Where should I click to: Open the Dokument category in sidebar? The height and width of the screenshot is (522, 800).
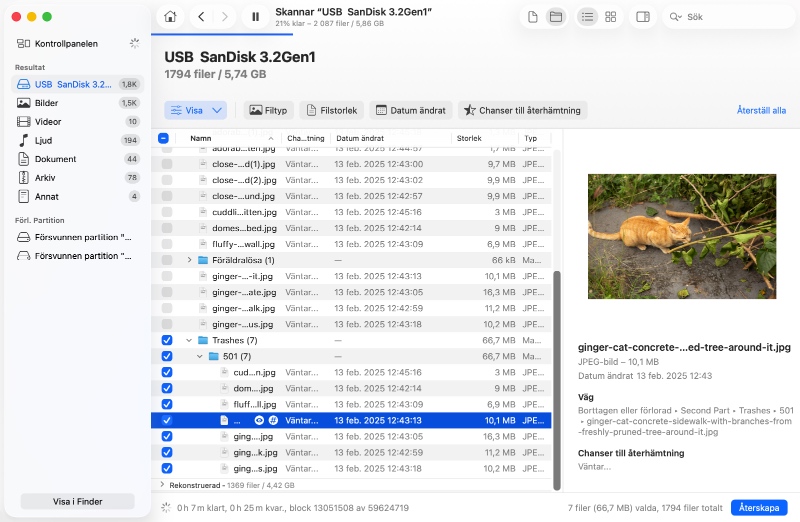[55, 159]
